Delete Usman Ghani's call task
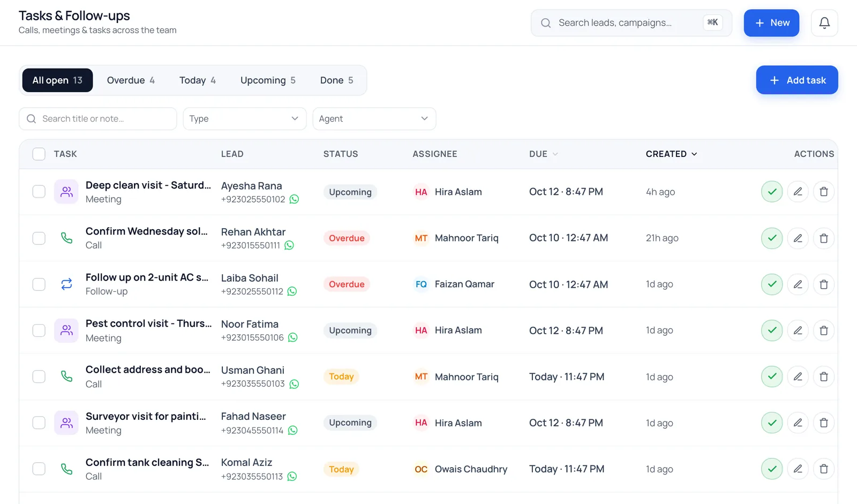Viewport: 857px width, 504px height. tap(824, 377)
